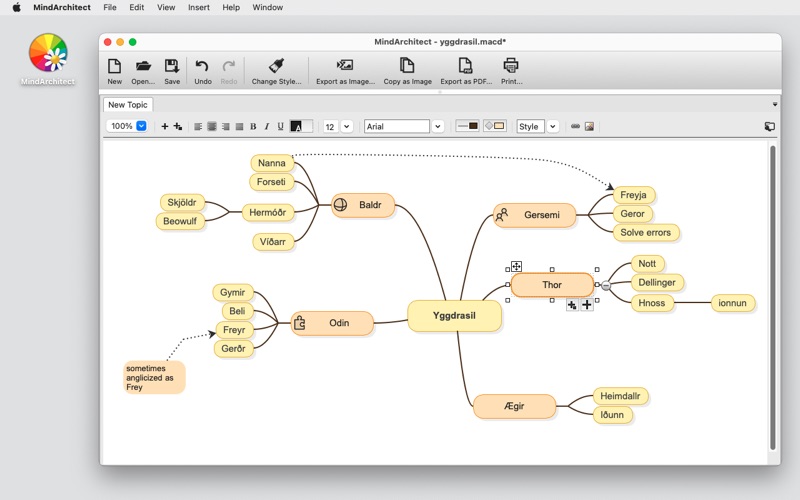Toggle bold formatting
Viewport: 800px width, 500px height.
point(253,126)
